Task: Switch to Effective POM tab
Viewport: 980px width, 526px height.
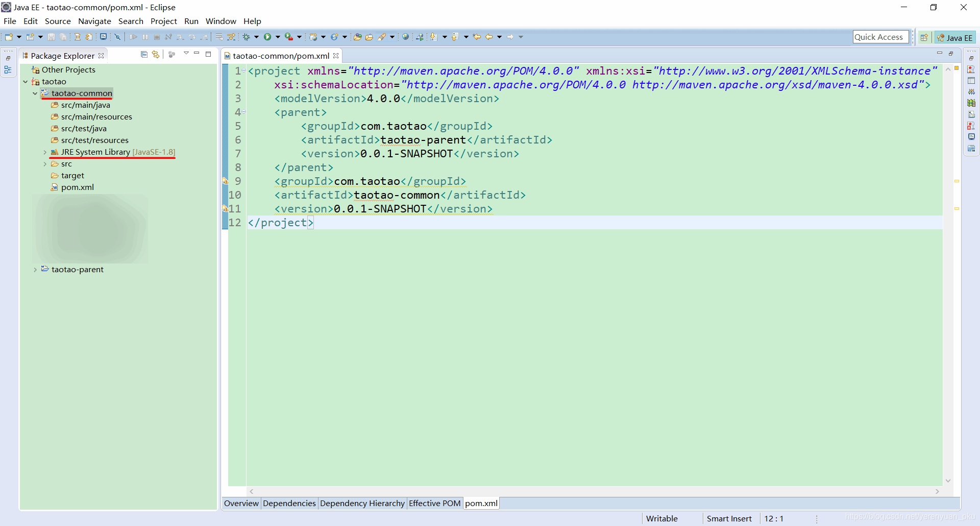Action: pyautogui.click(x=435, y=504)
